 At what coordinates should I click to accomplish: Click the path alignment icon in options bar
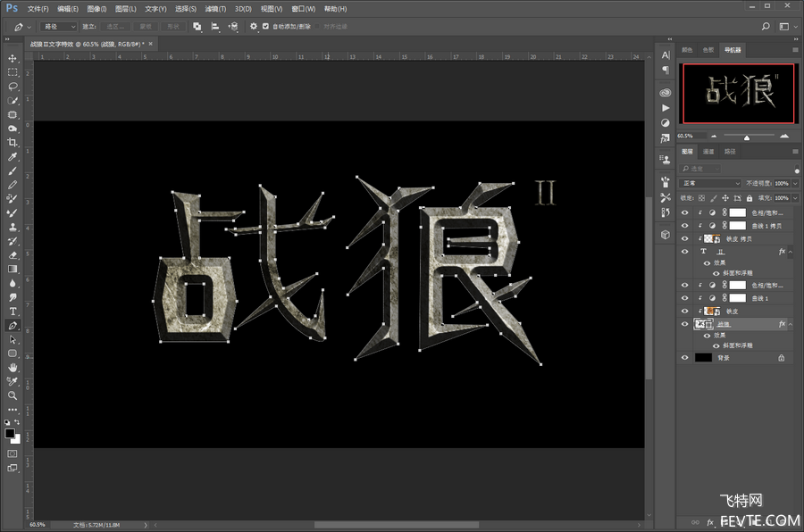215,26
